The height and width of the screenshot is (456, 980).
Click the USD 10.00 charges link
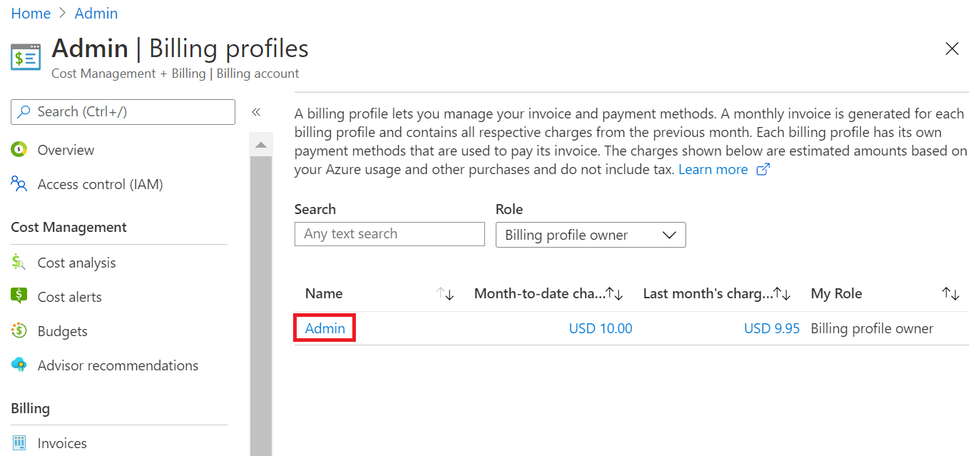pyautogui.click(x=600, y=328)
